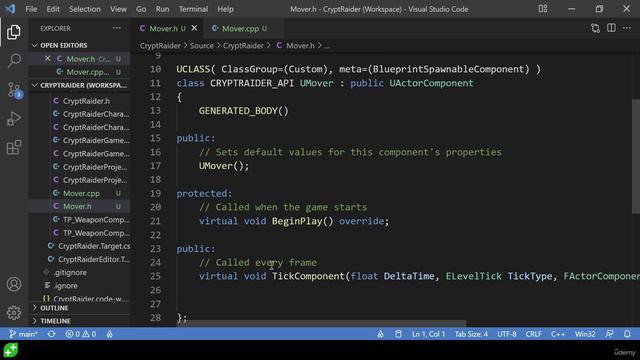Click the feedback icon in status bar

click(609, 334)
